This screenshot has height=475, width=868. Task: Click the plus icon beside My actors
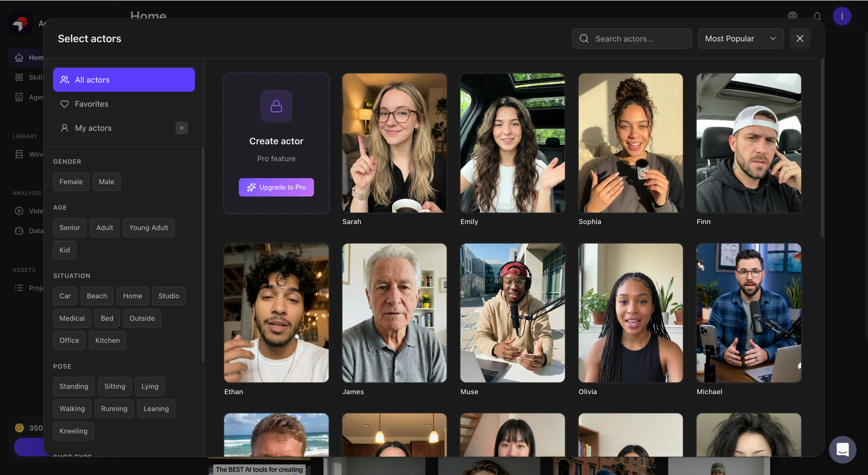pos(181,128)
